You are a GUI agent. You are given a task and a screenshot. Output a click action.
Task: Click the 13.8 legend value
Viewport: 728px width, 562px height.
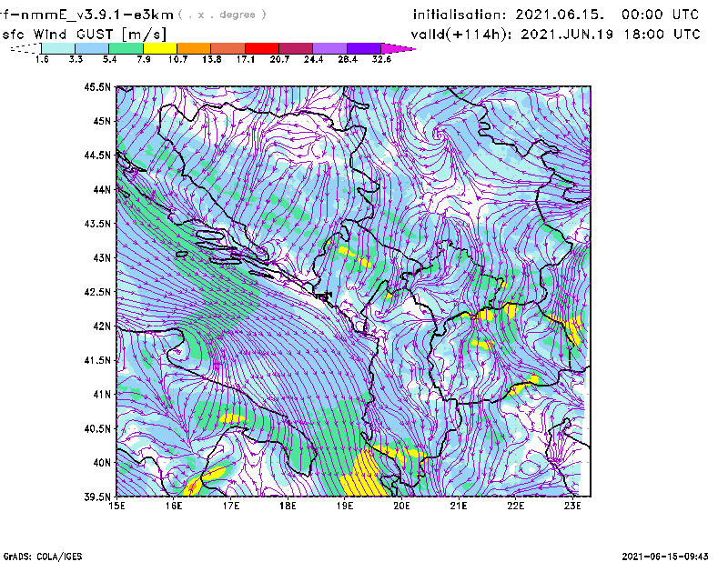pyautogui.click(x=212, y=59)
